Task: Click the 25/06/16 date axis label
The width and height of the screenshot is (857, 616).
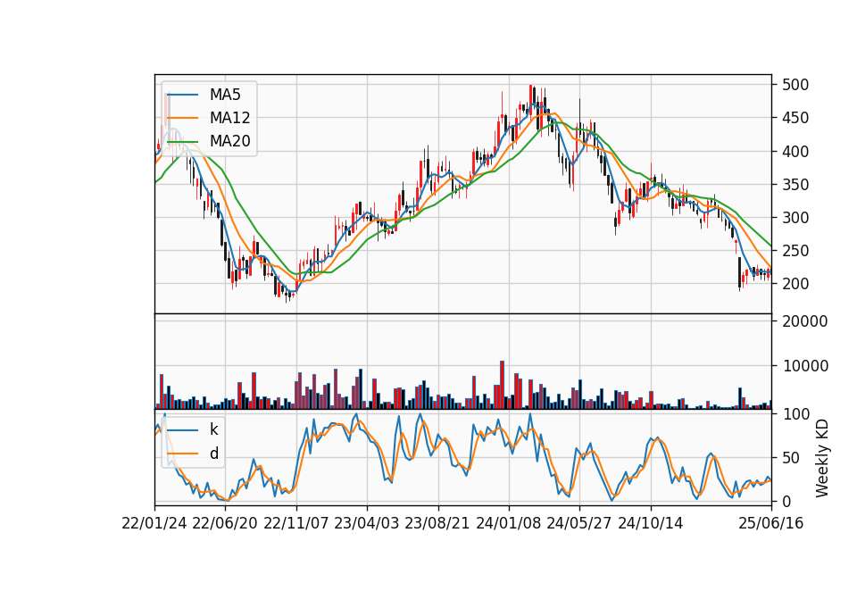Action: coord(771,523)
